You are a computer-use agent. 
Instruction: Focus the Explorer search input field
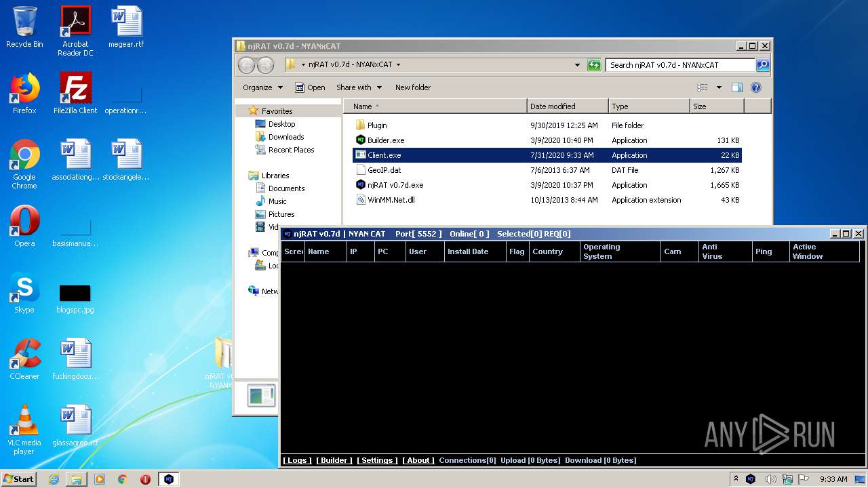680,65
